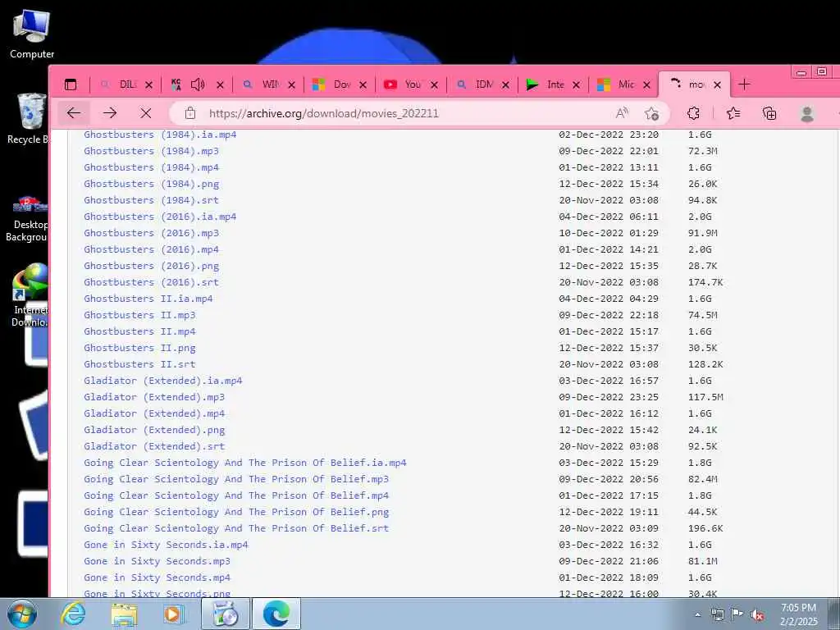Viewport: 840px width, 630px height.
Task: Close the tab with the speaker icon
Action: (x=220, y=84)
